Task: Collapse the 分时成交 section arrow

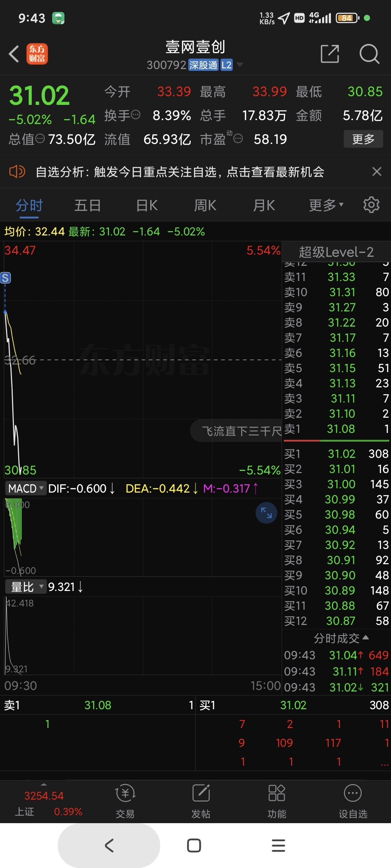Action: (366, 637)
